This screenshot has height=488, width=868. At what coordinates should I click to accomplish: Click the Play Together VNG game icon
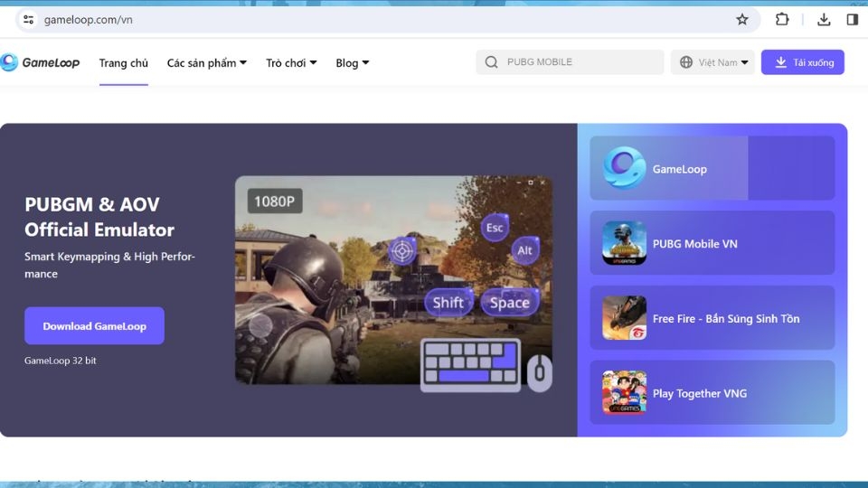click(x=624, y=392)
